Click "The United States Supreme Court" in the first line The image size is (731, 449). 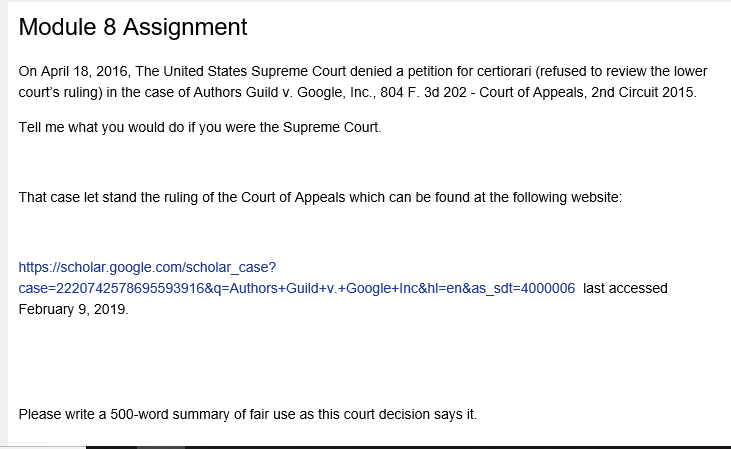pyautogui.click(x=241, y=71)
